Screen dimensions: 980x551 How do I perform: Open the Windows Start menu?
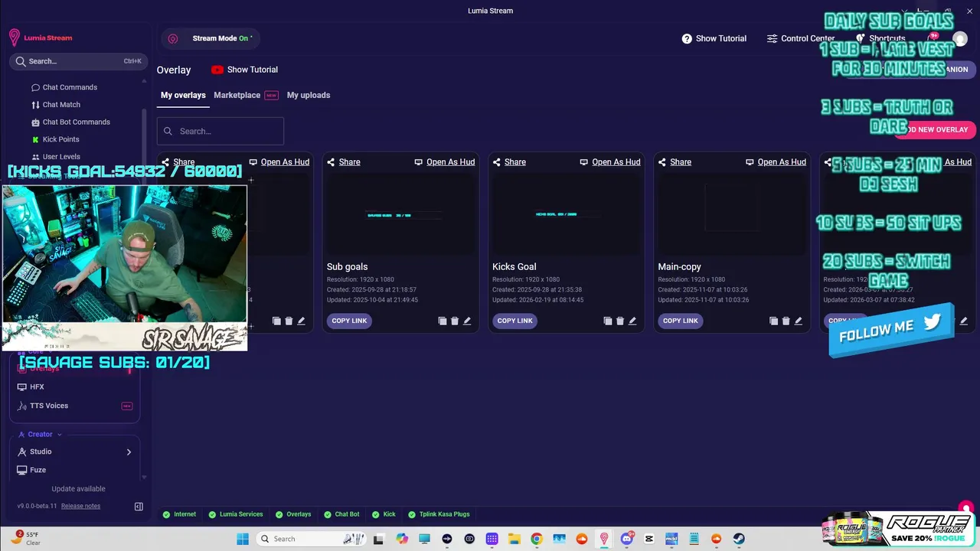click(x=243, y=539)
